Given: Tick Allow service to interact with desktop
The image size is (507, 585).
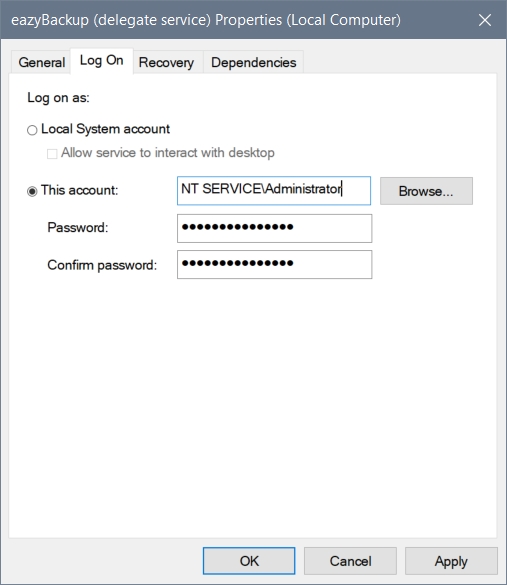Looking at the screenshot, I should pyautogui.click(x=52, y=154).
